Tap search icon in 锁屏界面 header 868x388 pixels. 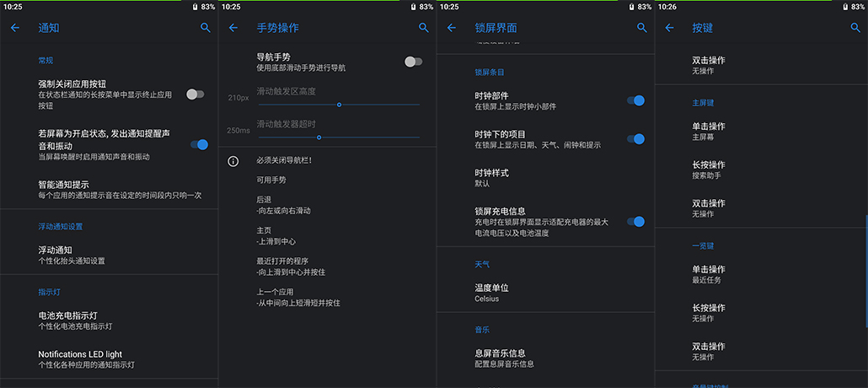pos(642,28)
